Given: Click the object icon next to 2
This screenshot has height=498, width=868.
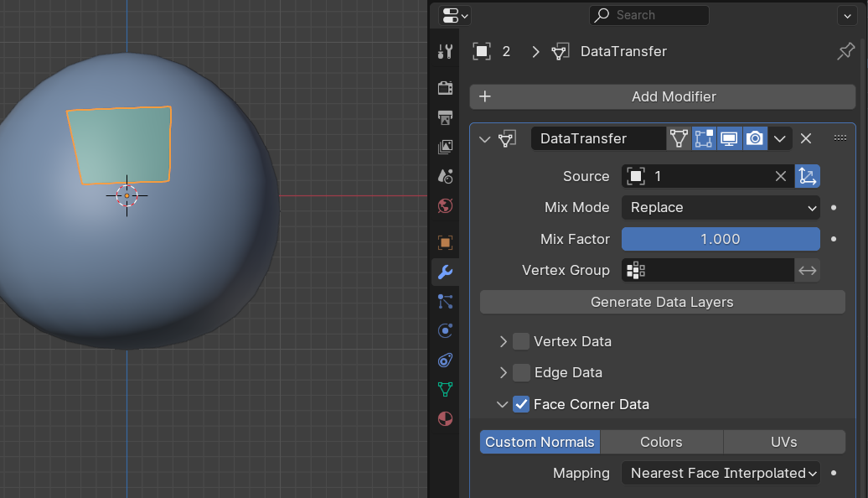Looking at the screenshot, I should [482, 51].
